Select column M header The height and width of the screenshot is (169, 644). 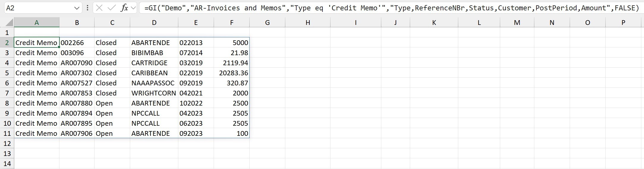coord(517,23)
